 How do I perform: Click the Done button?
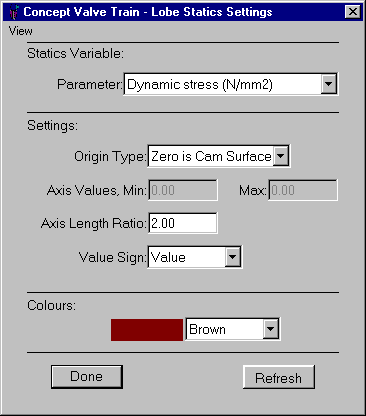coord(87,377)
